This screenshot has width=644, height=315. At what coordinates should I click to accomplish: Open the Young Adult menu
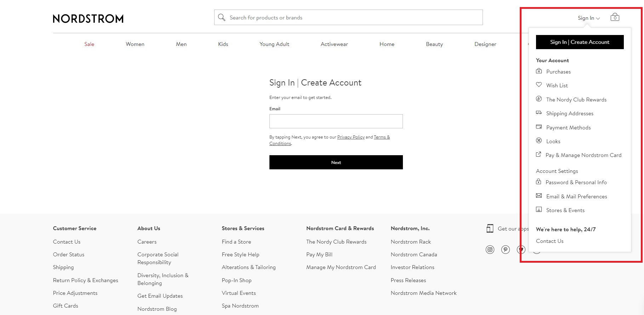(x=274, y=44)
